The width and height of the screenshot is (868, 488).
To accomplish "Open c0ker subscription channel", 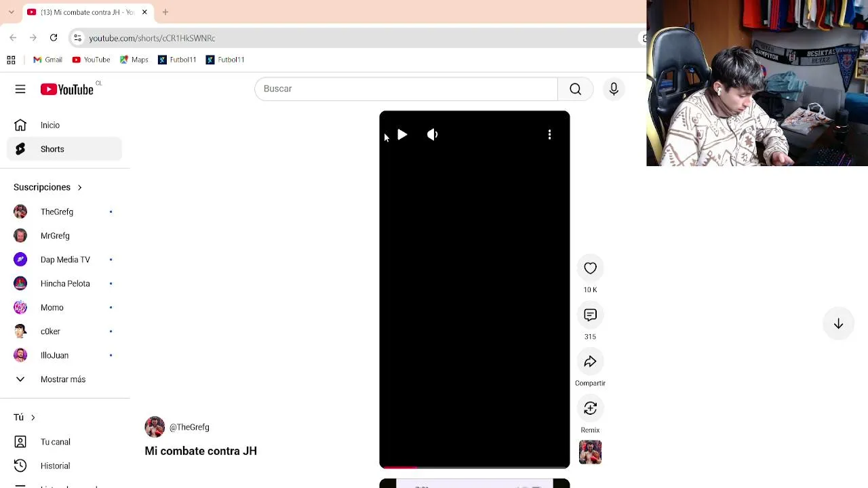I will click(x=65, y=331).
